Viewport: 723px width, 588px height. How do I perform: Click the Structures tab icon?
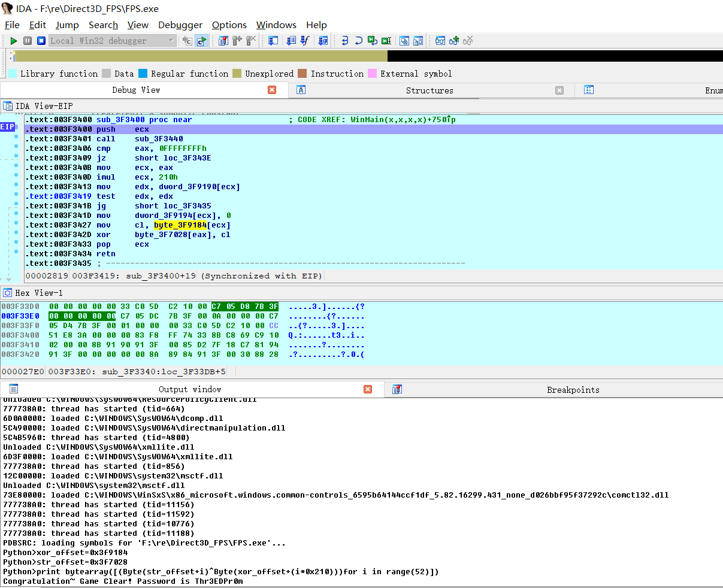(x=301, y=90)
